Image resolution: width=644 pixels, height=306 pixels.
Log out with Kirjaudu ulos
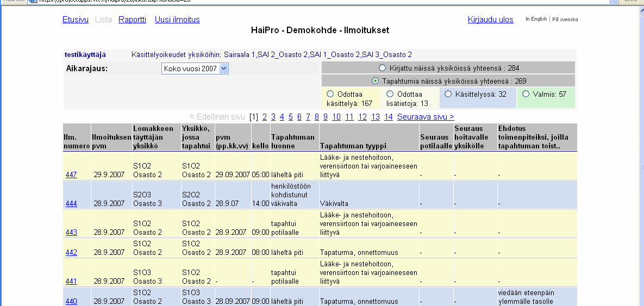pos(490,20)
